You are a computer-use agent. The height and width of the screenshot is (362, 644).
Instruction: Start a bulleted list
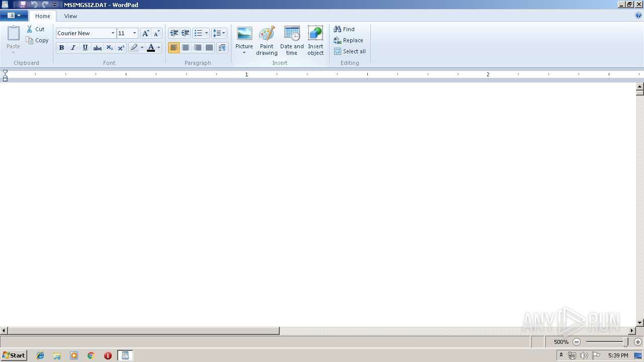click(198, 33)
